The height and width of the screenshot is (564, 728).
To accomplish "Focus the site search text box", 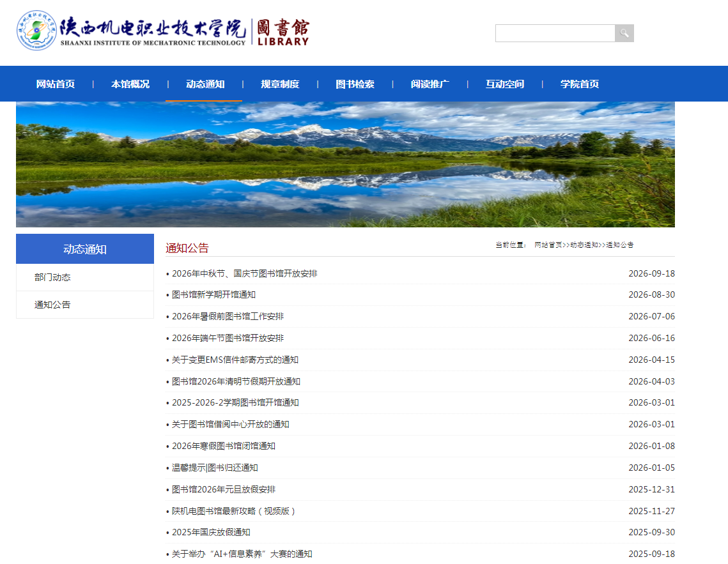I will 555,33.
